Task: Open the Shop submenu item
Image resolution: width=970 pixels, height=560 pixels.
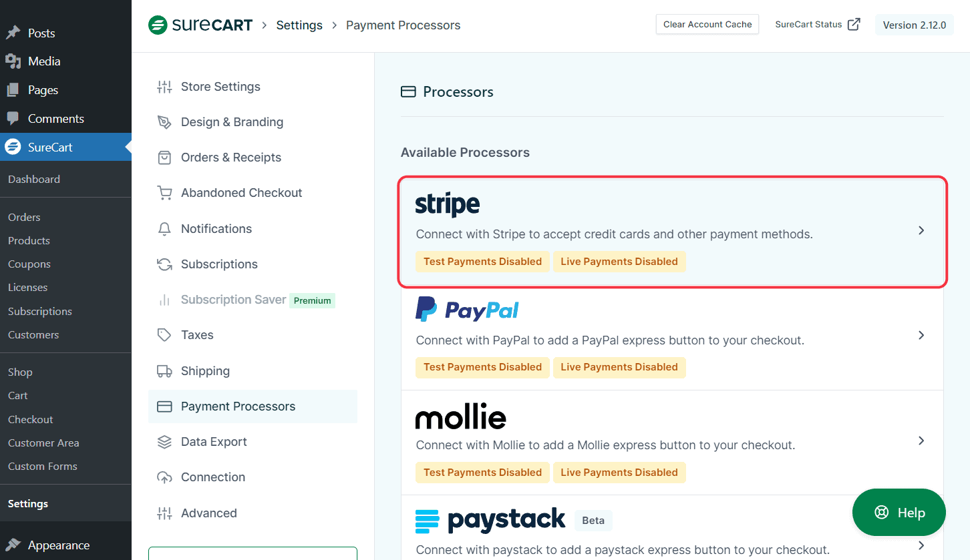Action: 20,372
